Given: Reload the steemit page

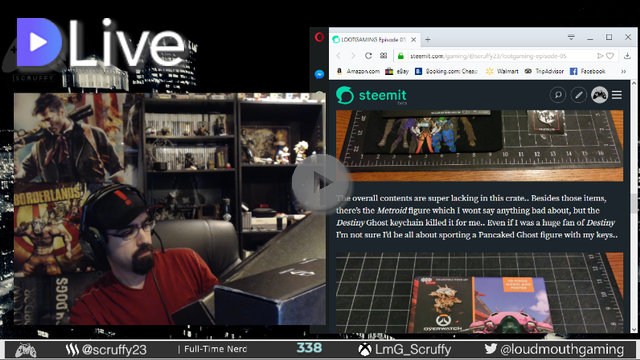Looking at the screenshot, I should click(368, 56).
